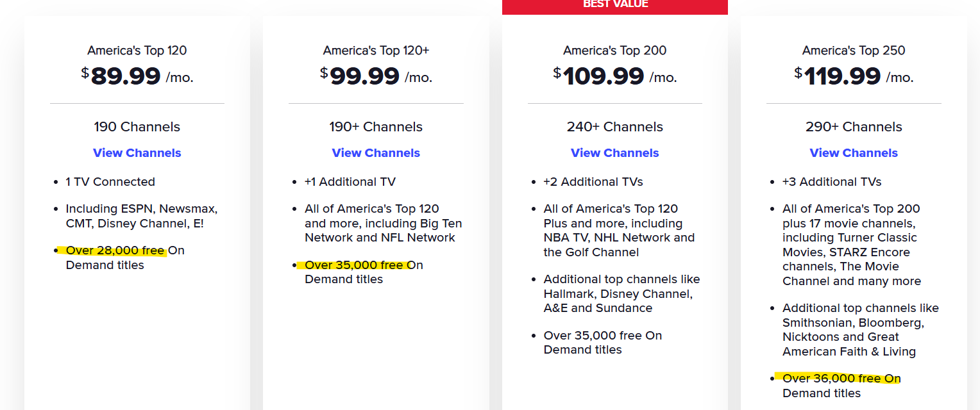Select the America's Top 200 plan title
Viewport: 980px width, 410px height.
pos(614,51)
